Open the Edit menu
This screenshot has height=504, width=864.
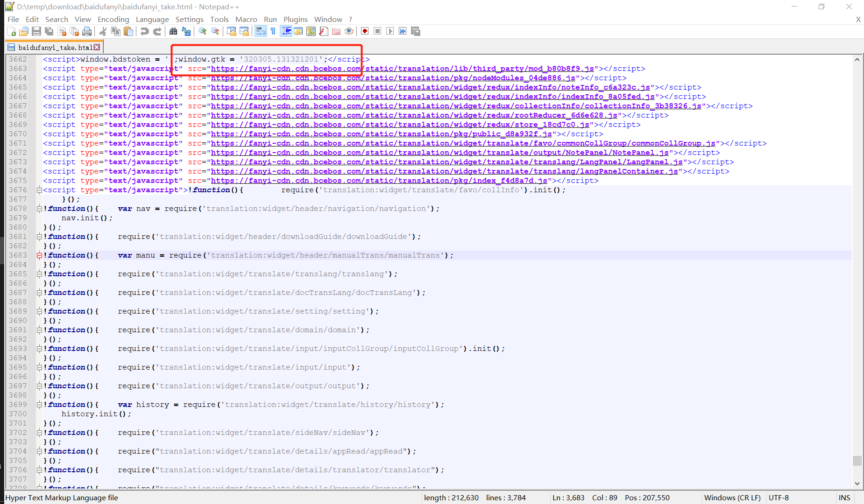tap(32, 19)
